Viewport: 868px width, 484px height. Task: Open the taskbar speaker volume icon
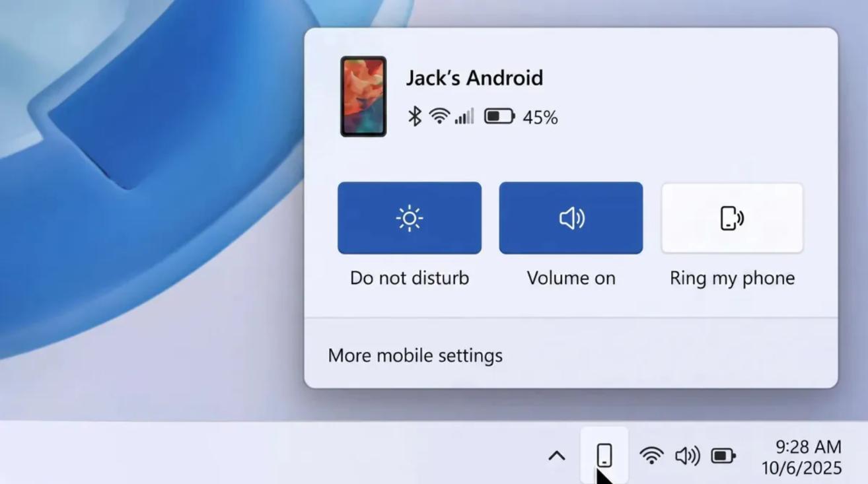click(688, 456)
